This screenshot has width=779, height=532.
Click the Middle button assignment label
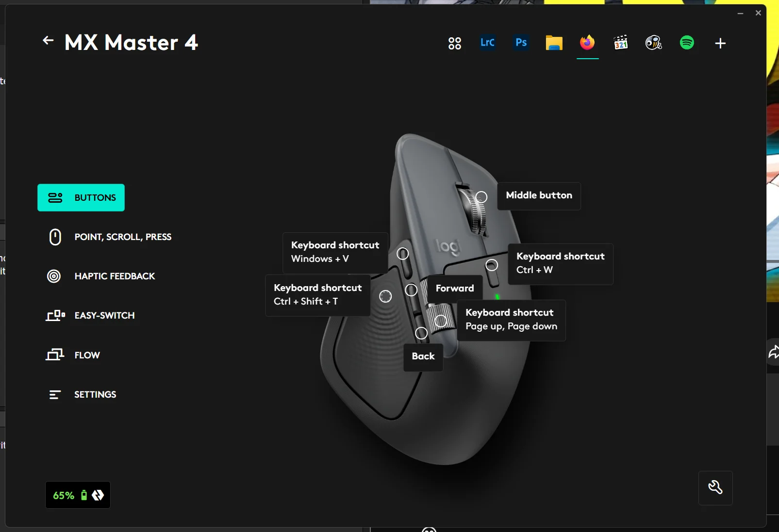click(x=539, y=195)
